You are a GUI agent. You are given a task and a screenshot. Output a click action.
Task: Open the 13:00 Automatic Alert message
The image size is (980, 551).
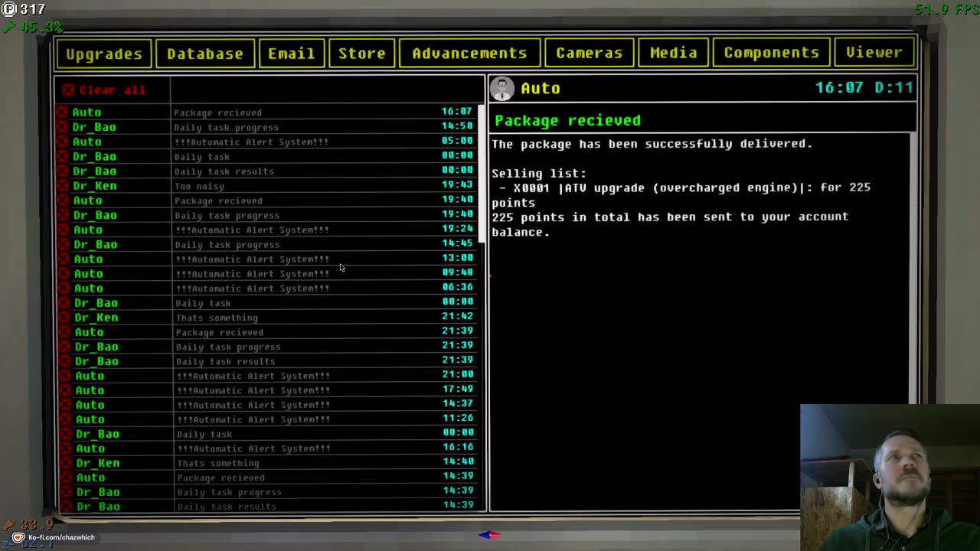click(x=266, y=259)
